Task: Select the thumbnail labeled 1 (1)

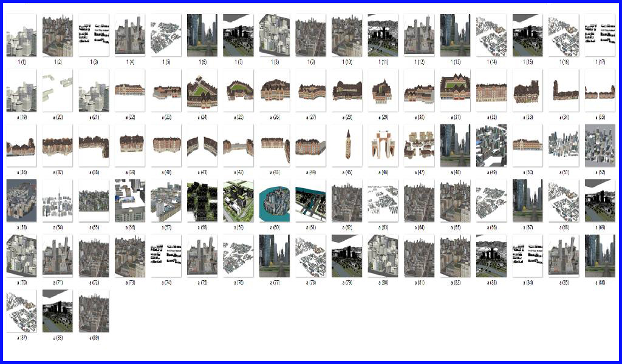Action: tap(21, 36)
